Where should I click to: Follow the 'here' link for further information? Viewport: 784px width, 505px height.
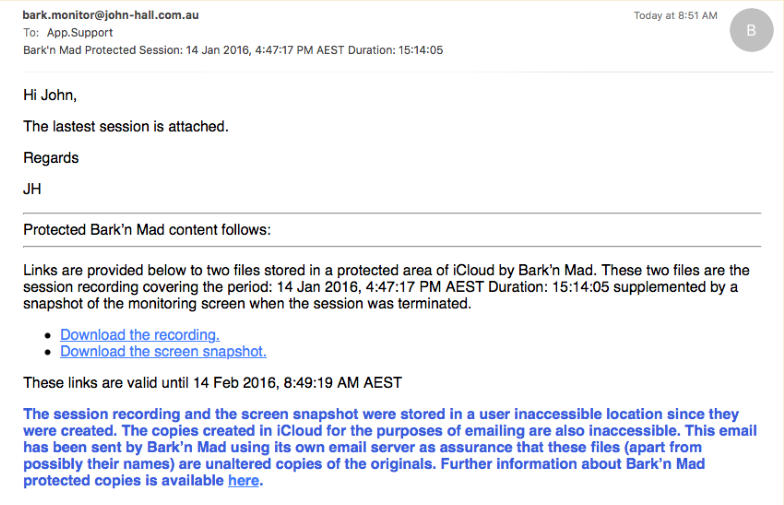point(243,481)
